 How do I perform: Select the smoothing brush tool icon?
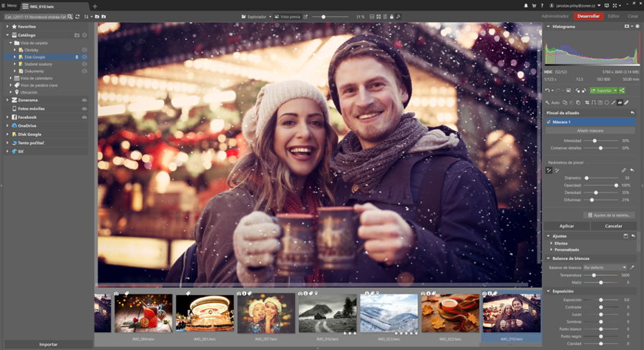[620, 102]
